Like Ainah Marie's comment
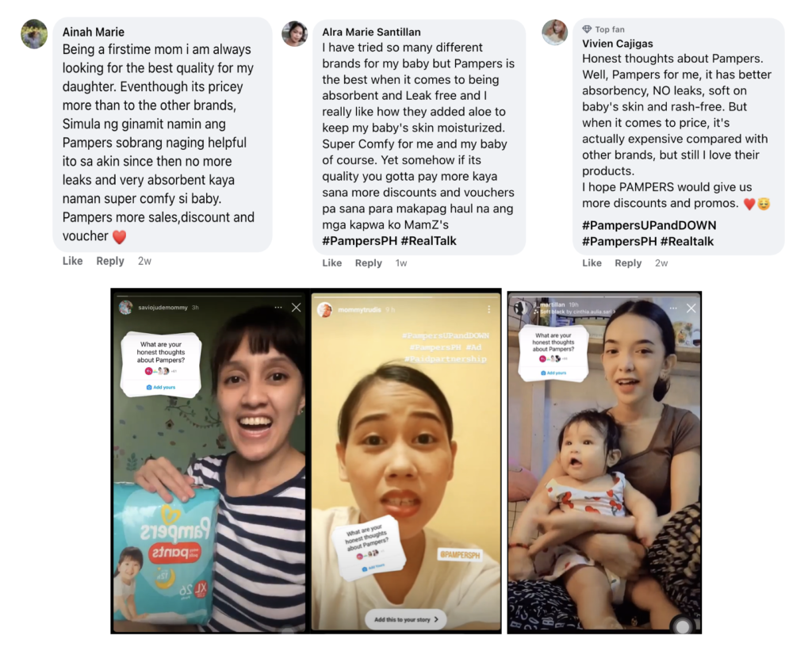Viewport: 812px width, 647px height. (72, 261)
